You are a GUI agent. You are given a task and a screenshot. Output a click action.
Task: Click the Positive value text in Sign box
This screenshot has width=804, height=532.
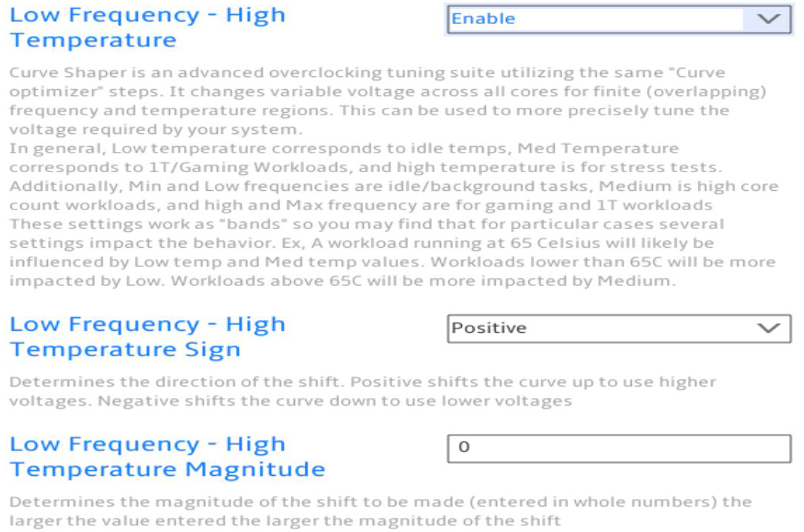pos(489,328)
